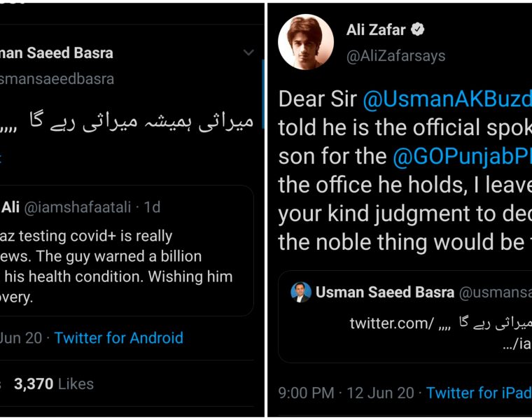This screenshot has width=532, height=420.
Task: Open the chevron menu on Usman's tweet
Action: pyautogui.click(x=248, y=52)
